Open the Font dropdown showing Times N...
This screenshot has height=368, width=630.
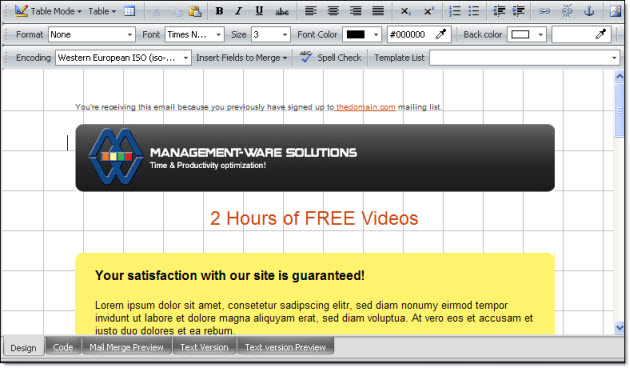point(194,35)
